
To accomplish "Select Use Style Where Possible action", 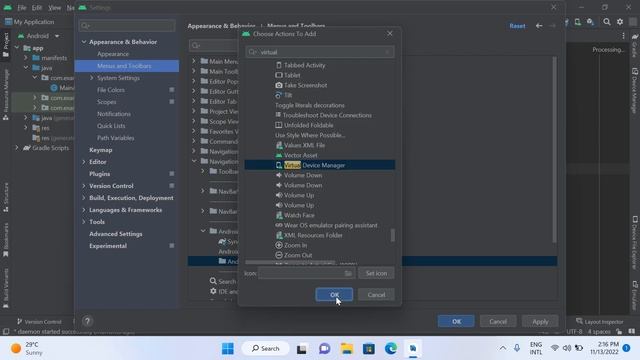I will click(310, 135).
